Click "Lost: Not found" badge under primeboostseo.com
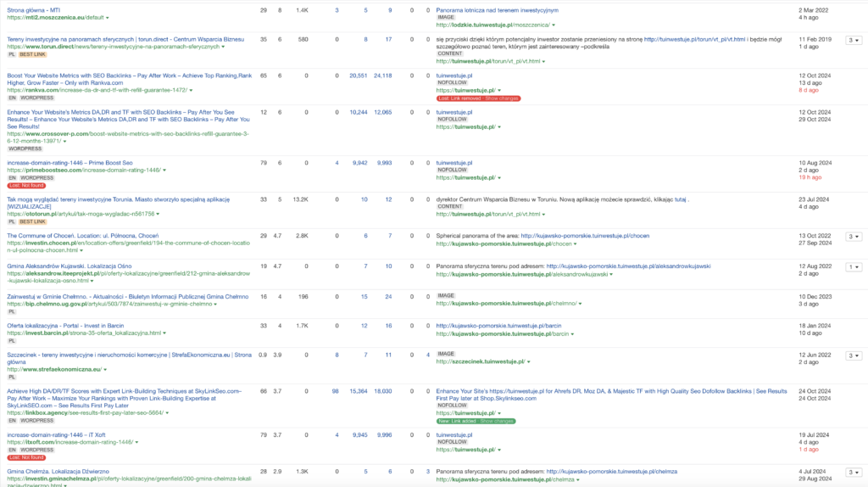This screenshot has width=868, height=487. click(26, 185)
